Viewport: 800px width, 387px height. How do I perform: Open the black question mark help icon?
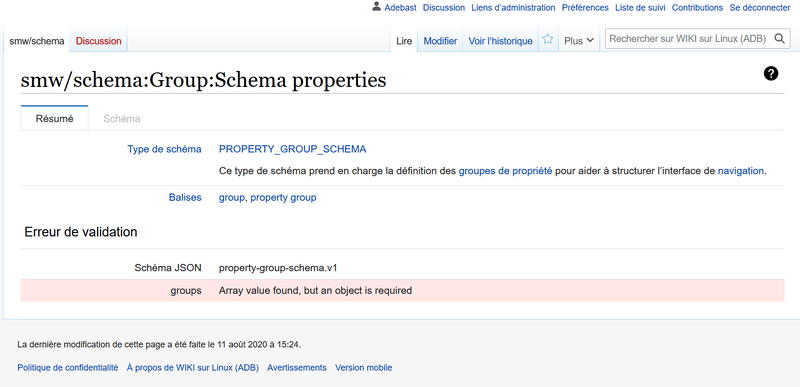(x=771, y=73)
